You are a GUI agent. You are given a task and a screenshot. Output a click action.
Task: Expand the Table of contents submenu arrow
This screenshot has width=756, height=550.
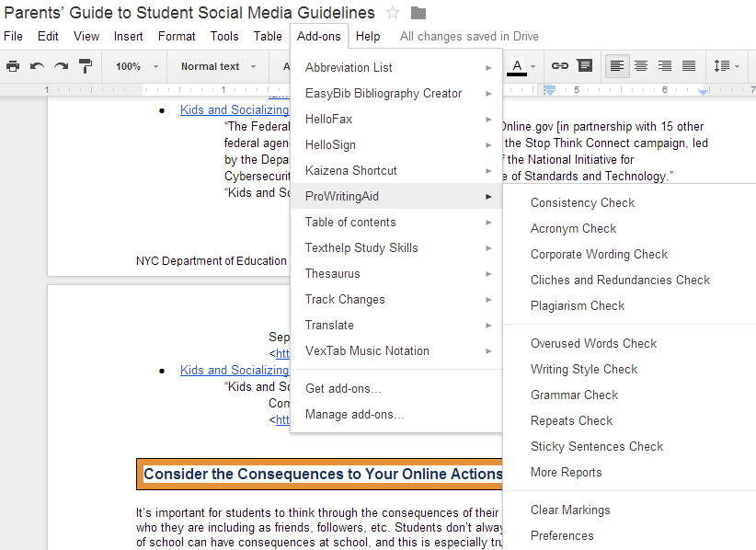pyautogui.click(x=488, y=223)
